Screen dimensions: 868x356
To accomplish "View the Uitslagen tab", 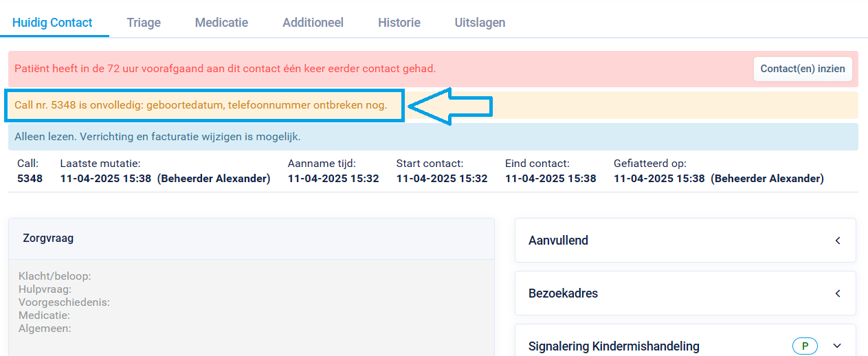I will 480,22.
